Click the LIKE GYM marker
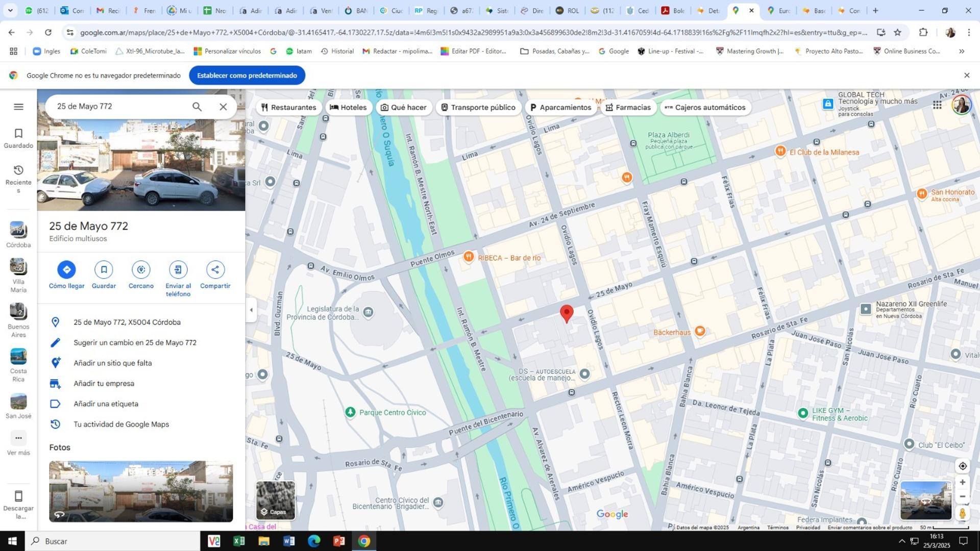The width and height of the screenshot is (980, 551). coord(803,413)
